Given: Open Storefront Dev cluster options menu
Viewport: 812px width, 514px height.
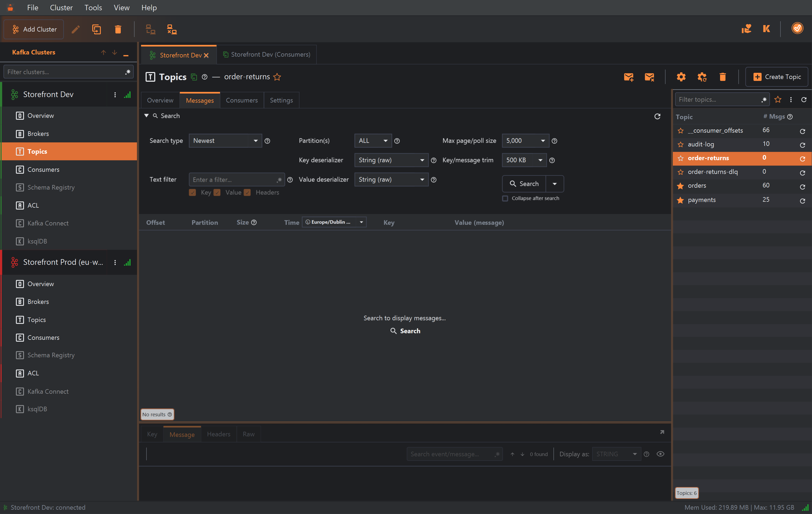Looking at the screenshot, I should click(115, 95).
